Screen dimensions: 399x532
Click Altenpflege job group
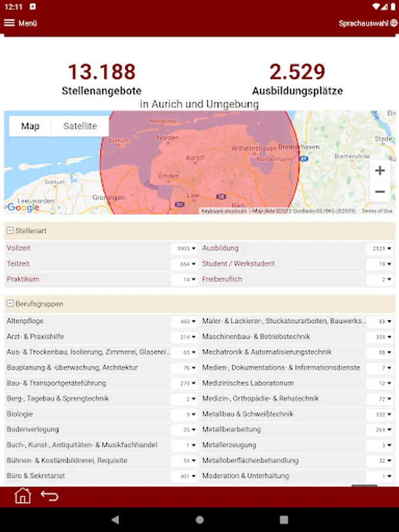click(25, 321)
